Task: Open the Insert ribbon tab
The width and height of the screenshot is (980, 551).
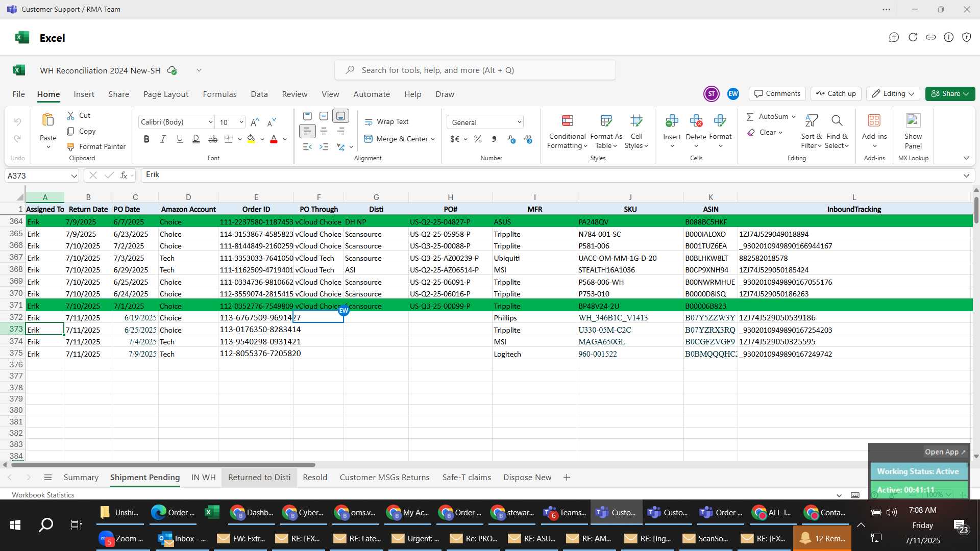Action: [x=84, y=94]
